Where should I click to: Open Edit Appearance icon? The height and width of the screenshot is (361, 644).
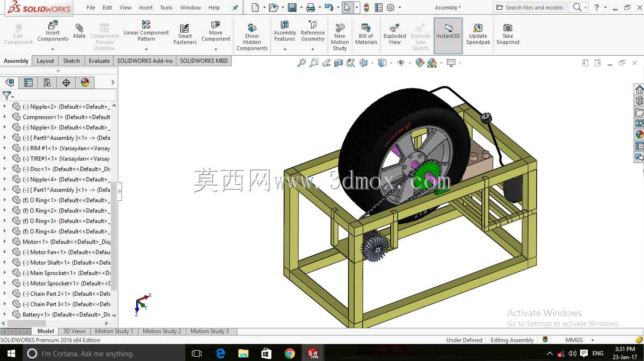[419, 63]
